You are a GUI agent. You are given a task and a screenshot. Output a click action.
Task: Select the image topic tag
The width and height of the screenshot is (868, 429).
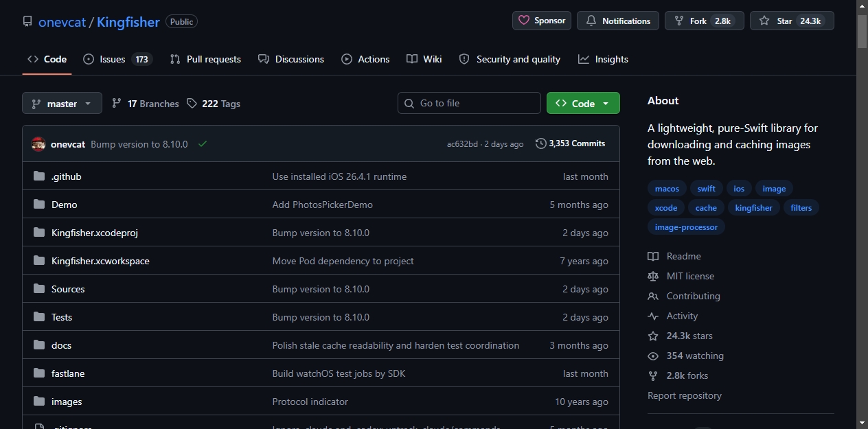[774, 189]
